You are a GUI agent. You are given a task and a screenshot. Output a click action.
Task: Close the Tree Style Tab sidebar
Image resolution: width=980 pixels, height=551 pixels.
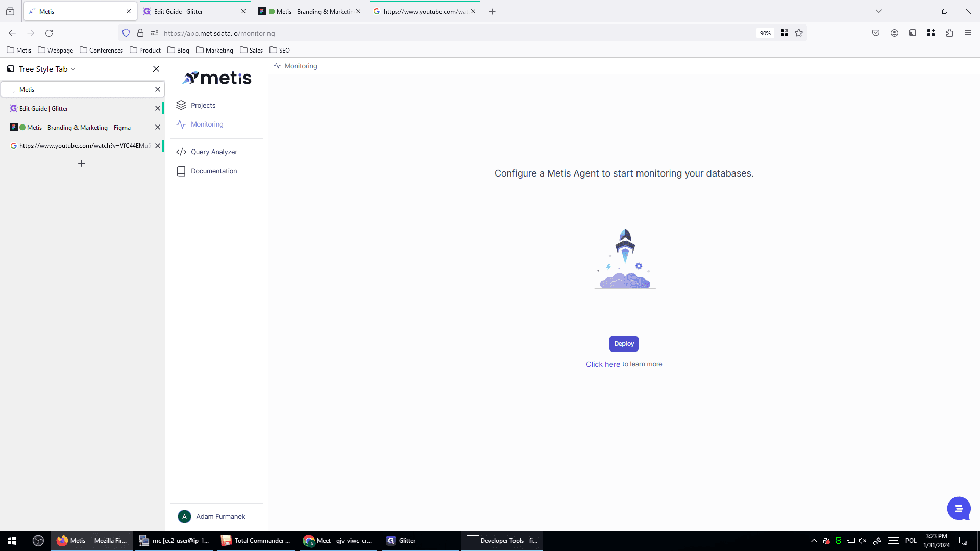pos(156,69)
